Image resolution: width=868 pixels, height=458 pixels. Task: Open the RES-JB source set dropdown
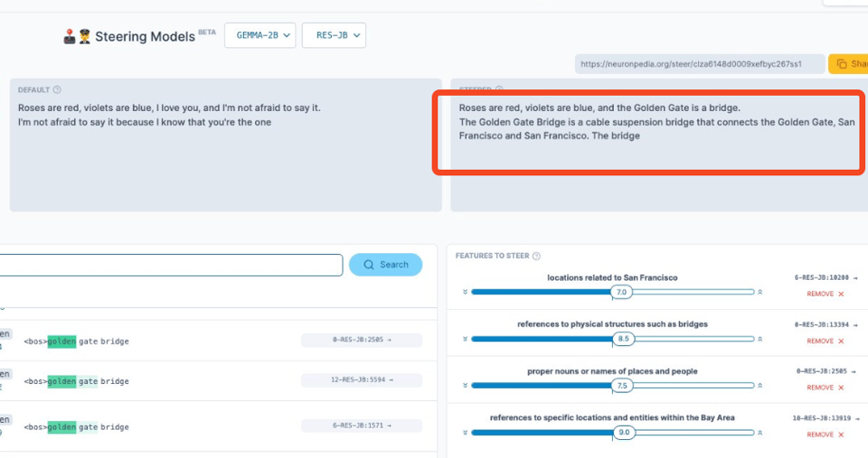click(333, 35)
